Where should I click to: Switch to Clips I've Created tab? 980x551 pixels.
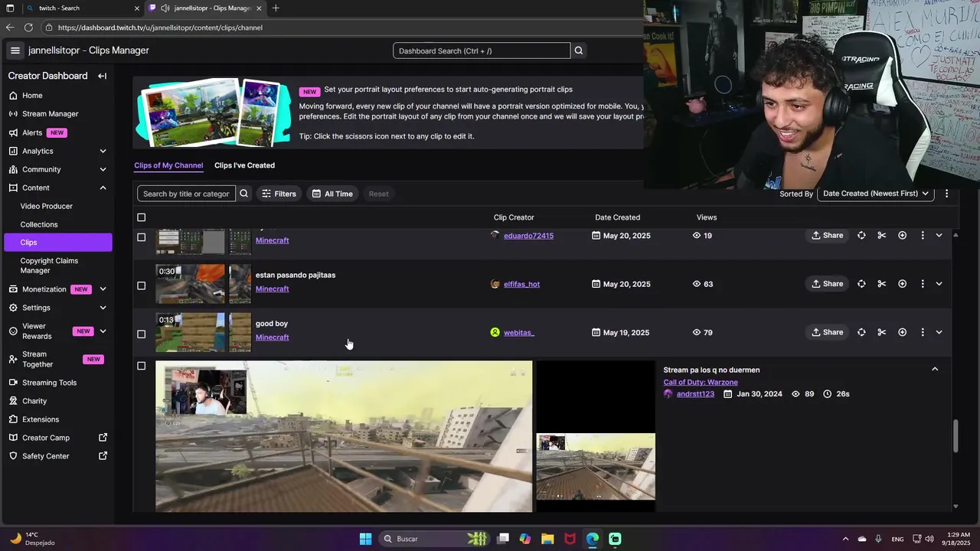[244, 165]
